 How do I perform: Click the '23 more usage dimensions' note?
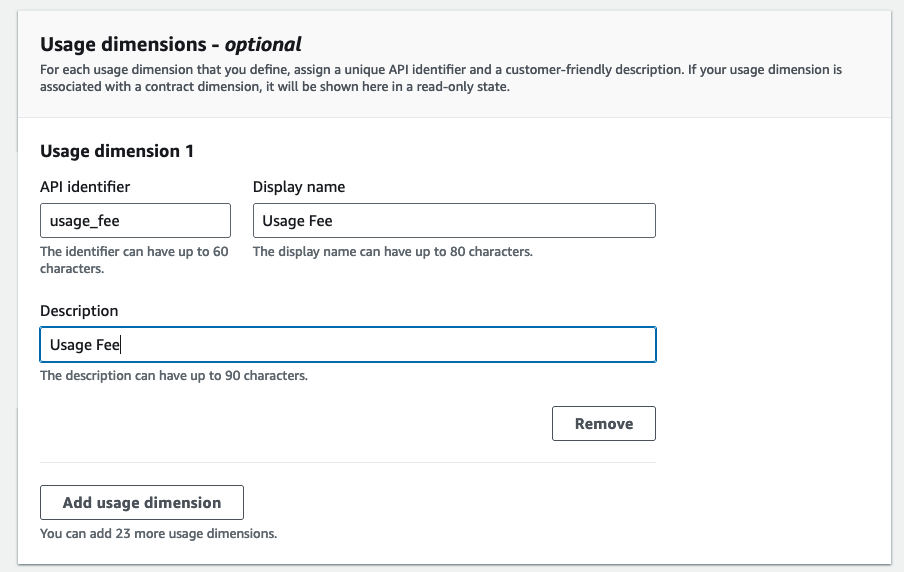coord(158,534)
